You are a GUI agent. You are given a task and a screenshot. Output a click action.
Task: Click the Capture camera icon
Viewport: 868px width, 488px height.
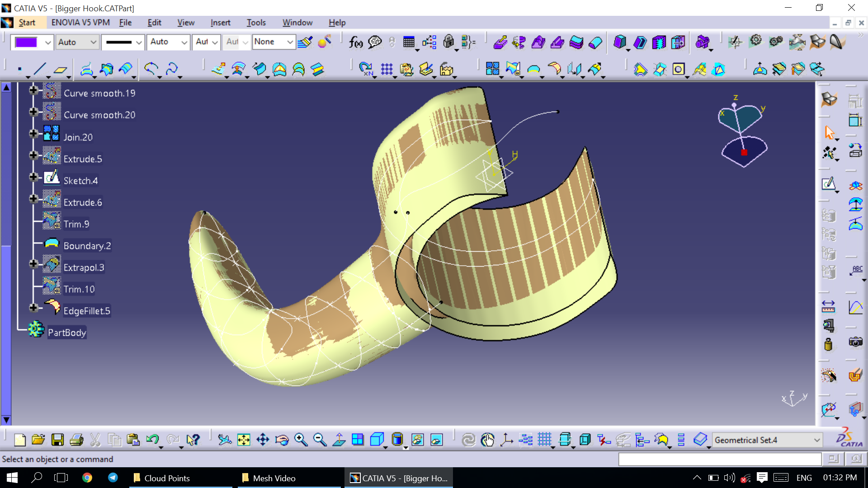(x=855, y=342)
